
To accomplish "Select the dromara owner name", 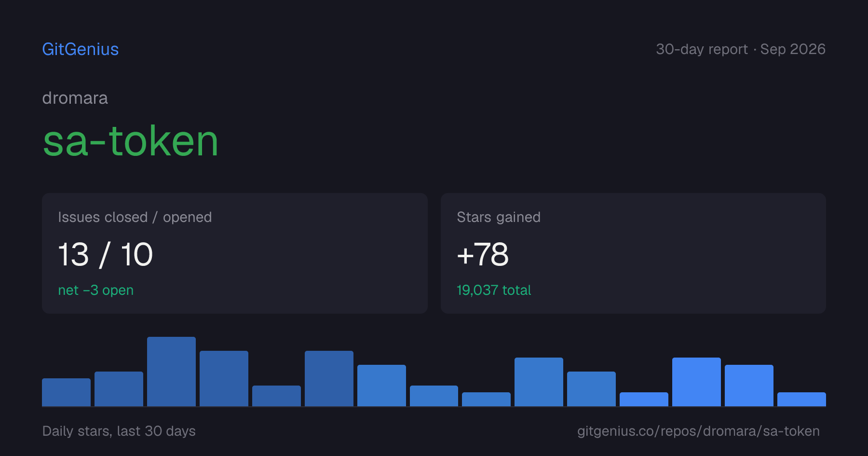I will coord(75,98).
